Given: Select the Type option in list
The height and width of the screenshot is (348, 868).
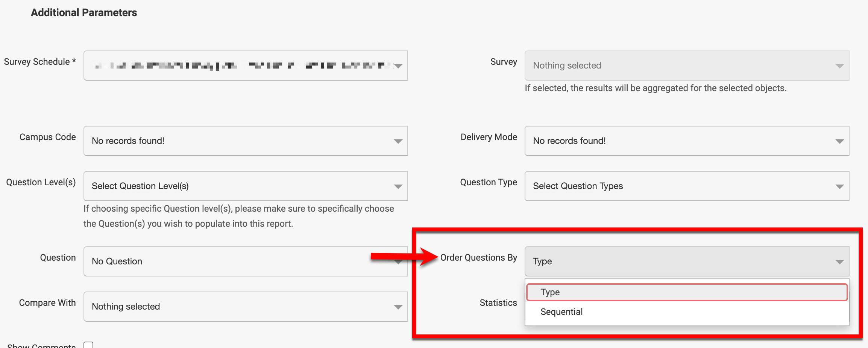Looking at the screenshot, I should [686, 292].
